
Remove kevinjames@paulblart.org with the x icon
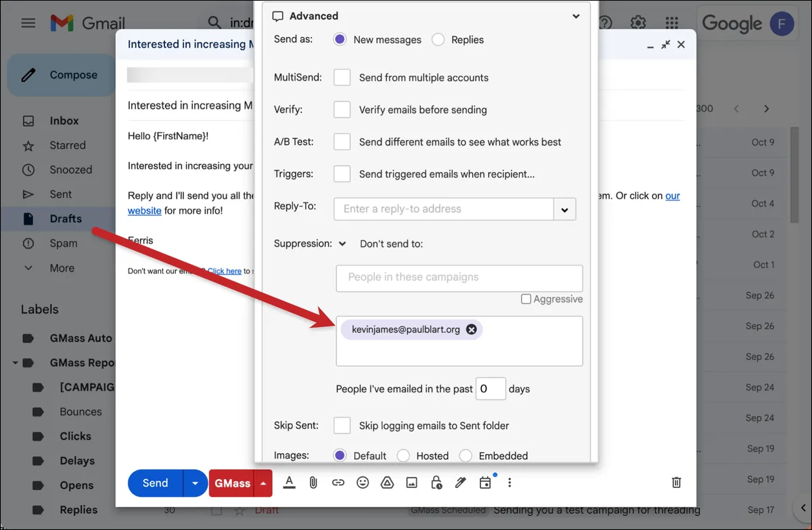coord(472,330)
